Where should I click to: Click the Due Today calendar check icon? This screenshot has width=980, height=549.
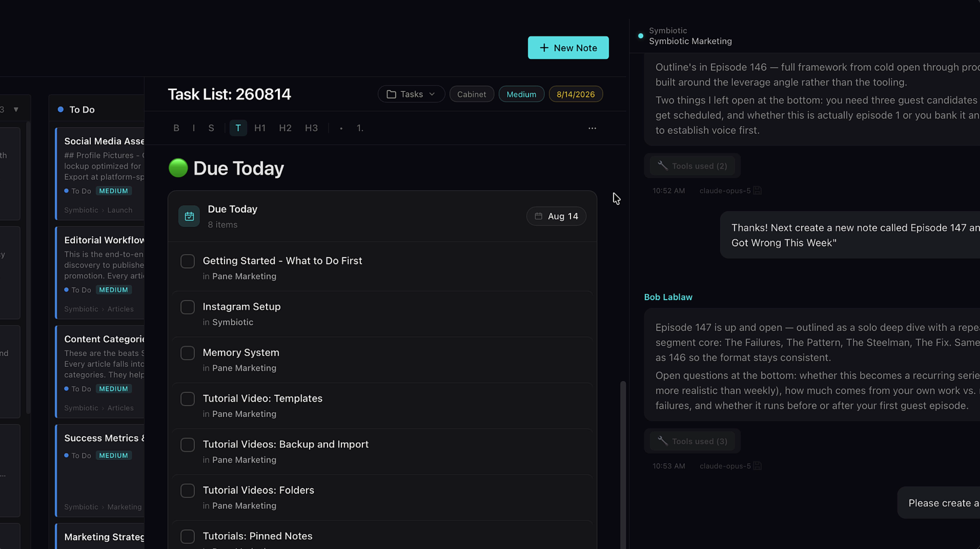pyautogui.click(x=189, y=216)
